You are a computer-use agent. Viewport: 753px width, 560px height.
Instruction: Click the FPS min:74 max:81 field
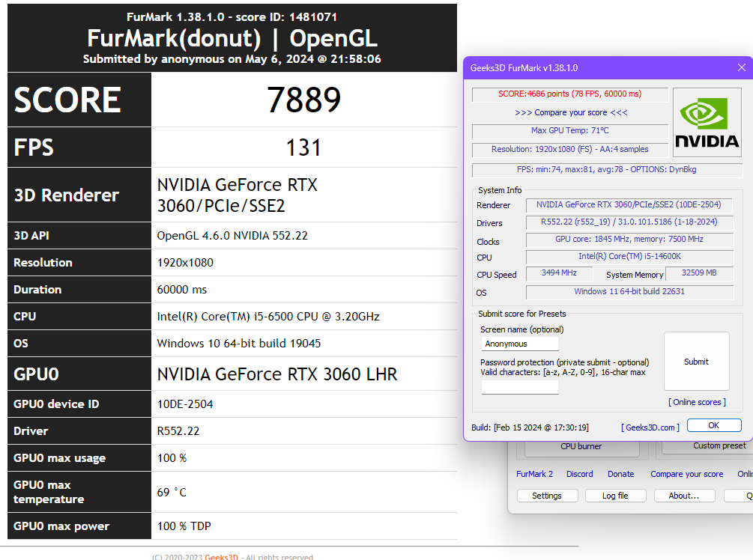[x=607, y=169]
